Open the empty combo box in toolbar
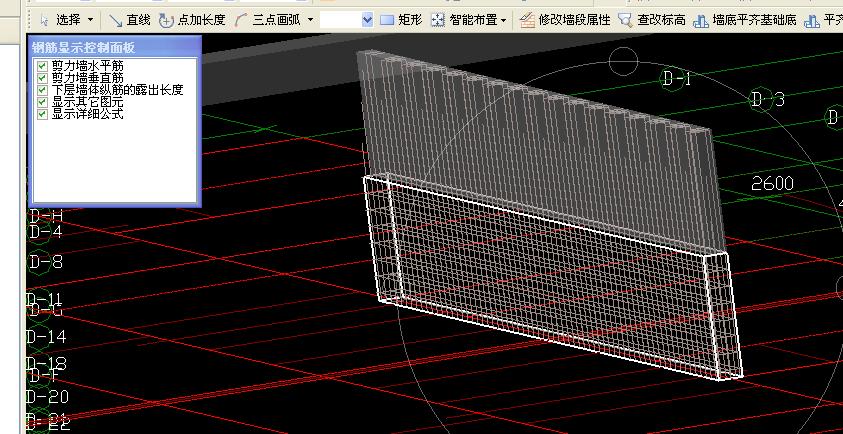843x434 pixels. click(346, 20)
